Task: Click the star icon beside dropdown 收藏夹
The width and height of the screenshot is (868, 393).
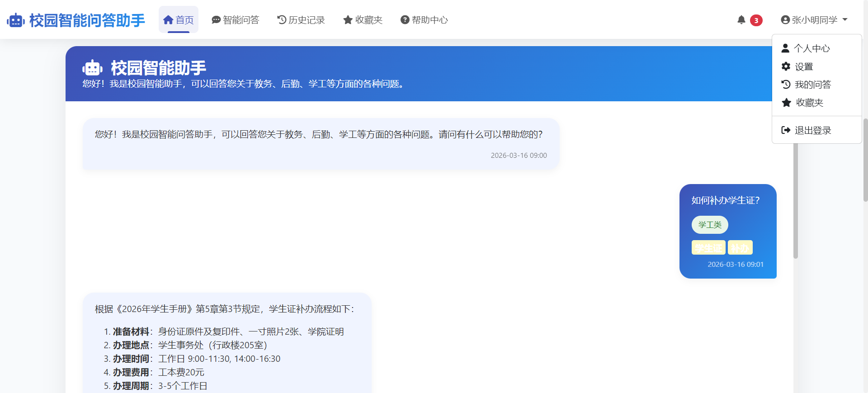Action: point(787,103)
